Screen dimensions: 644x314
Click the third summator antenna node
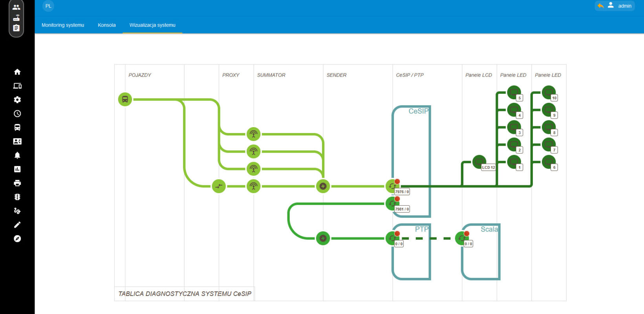point(254,169)
